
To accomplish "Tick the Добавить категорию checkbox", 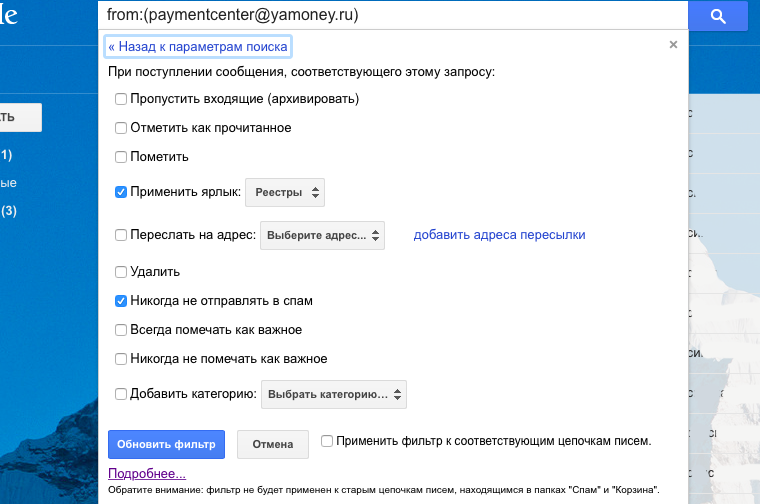I will (x=121, y=394).
